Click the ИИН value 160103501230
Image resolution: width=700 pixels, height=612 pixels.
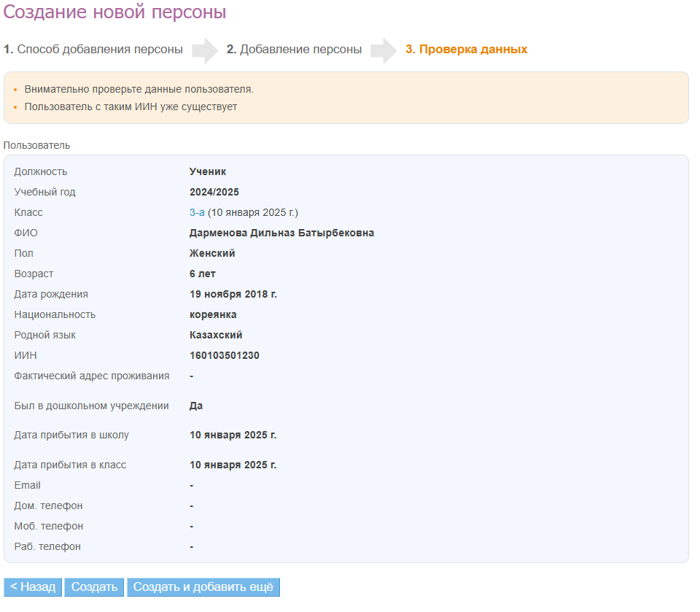[x=224, y=355]
